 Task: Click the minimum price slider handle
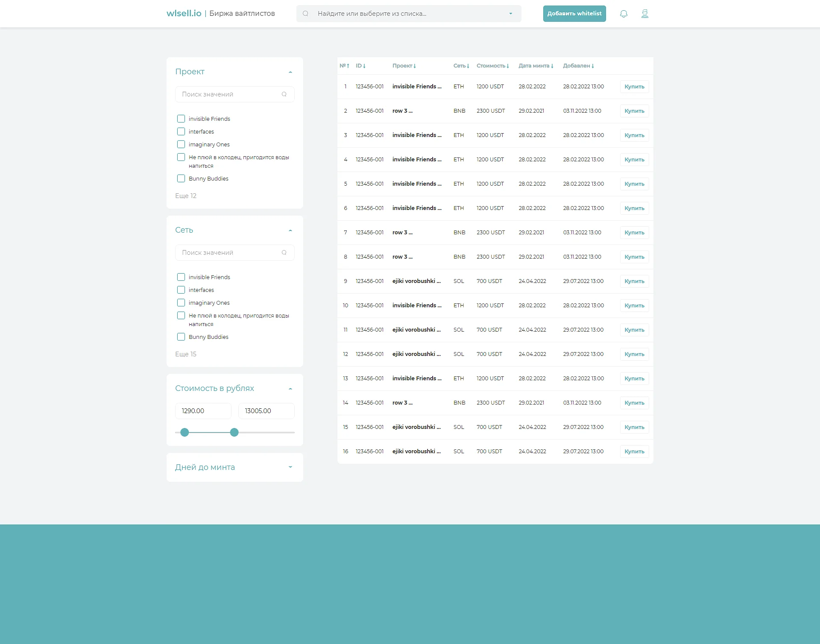tap(184, 432)
